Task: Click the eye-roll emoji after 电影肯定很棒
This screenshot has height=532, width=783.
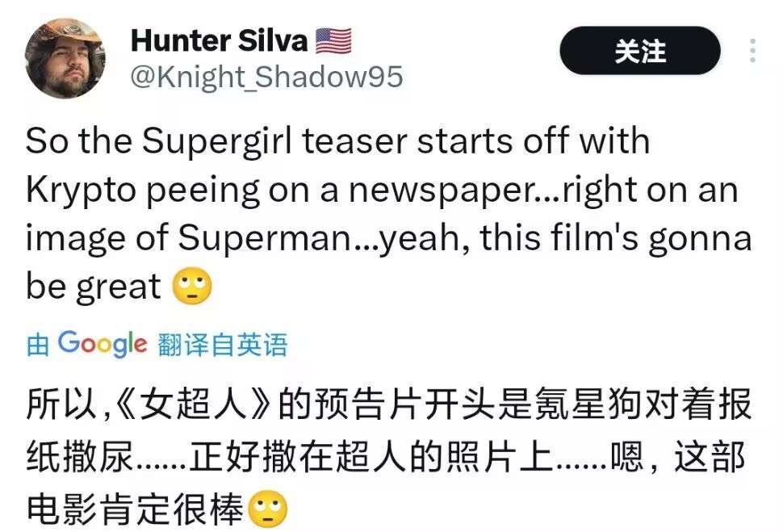Action: click(267, 510)
